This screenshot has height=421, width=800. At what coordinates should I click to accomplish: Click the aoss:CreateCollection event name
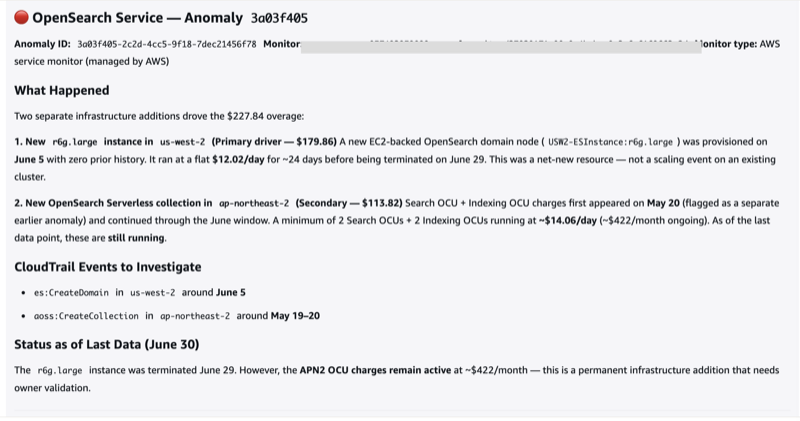coord(86,316)
